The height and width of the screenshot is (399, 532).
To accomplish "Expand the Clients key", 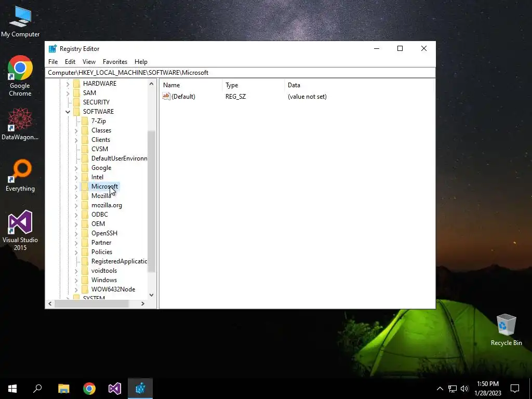I will click(76, 140).
